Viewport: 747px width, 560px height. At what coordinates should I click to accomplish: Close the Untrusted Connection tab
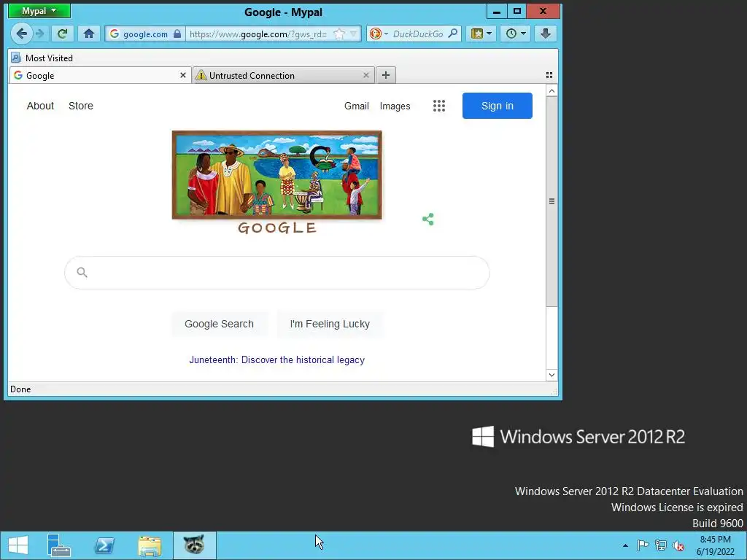(x=366, y=75)
